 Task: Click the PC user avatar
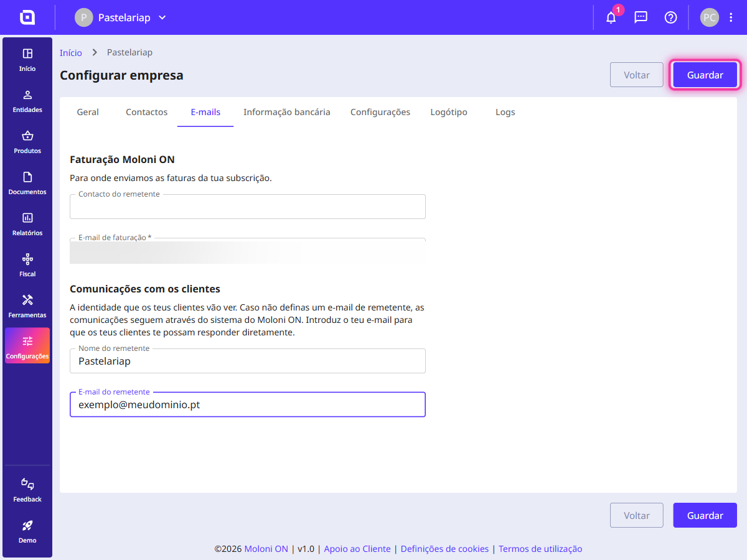tap(710, 17)
